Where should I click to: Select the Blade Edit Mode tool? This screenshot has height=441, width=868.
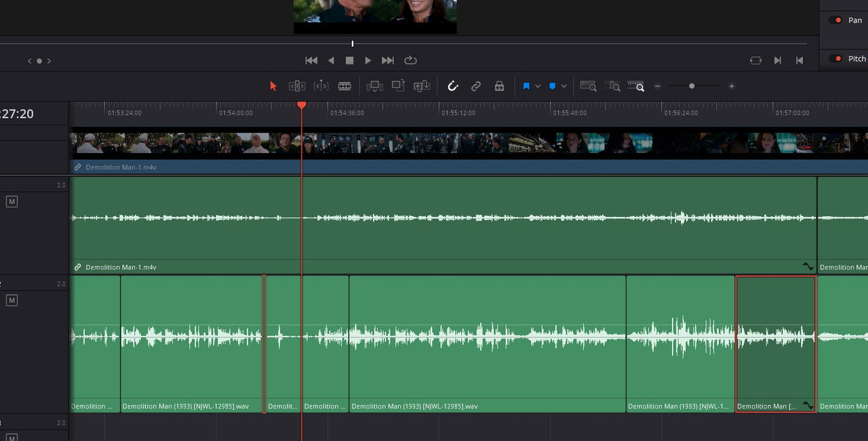[344, 86]
